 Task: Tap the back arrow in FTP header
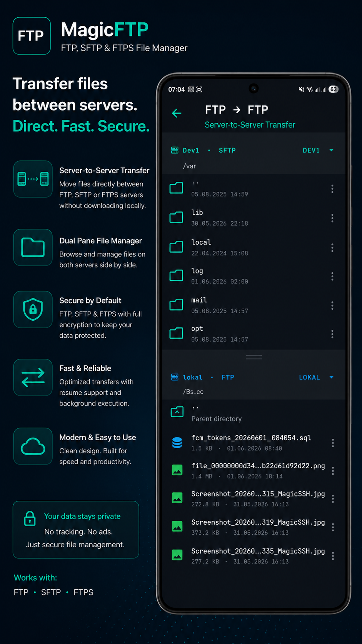pos(177,113)
